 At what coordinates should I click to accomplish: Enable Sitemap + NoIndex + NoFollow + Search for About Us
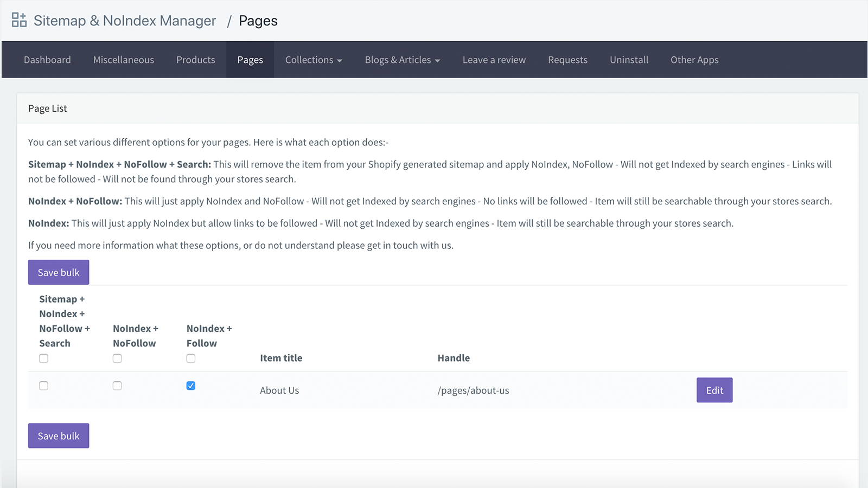click(x=43, y=386)
